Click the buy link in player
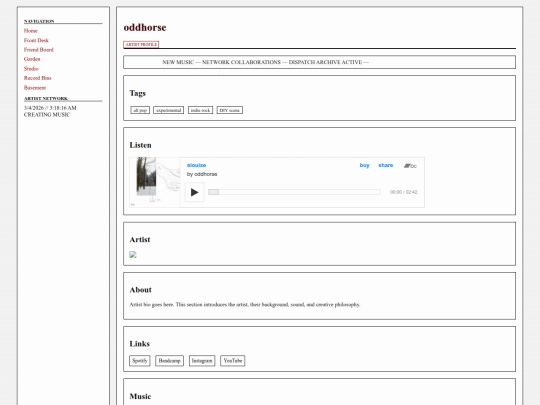The height and width of the screenshot is (405, 540). [364, 165]
